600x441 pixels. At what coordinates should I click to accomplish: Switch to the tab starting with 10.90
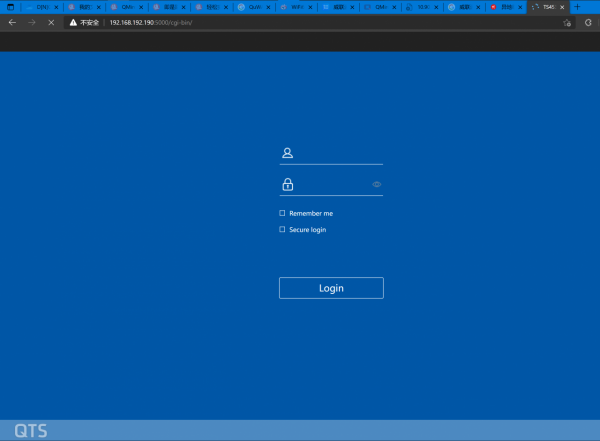[424, 6]
